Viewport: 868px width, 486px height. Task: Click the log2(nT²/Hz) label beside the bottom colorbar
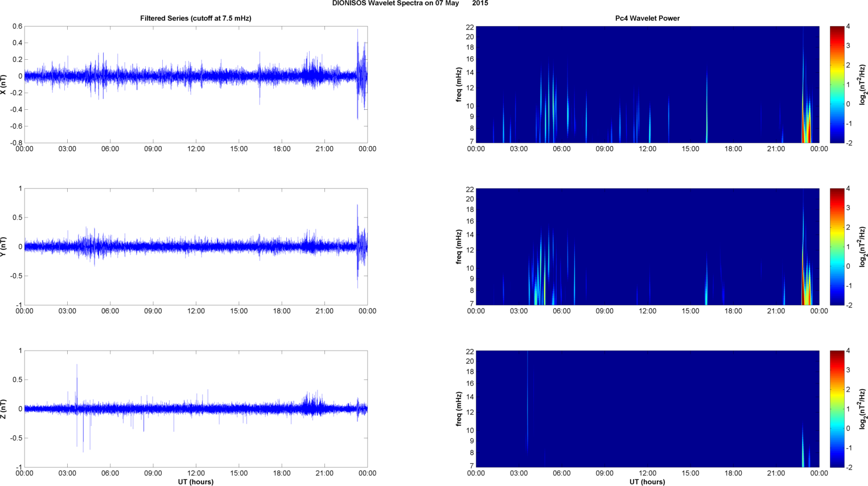coord(863,409)
